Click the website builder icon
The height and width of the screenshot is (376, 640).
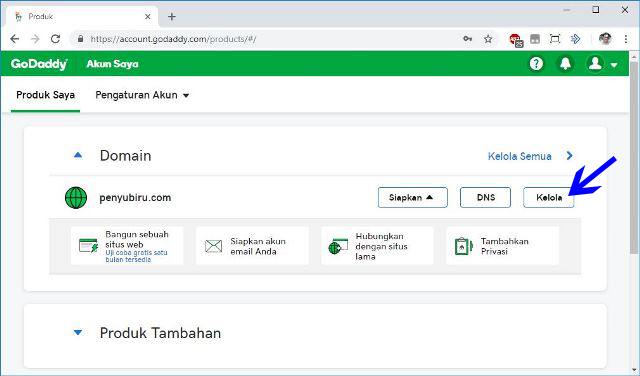pos(89,245)
